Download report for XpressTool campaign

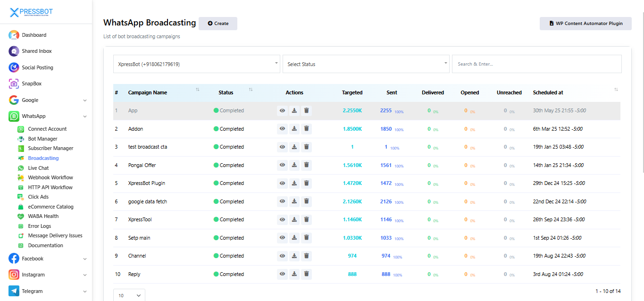point(294,219)
